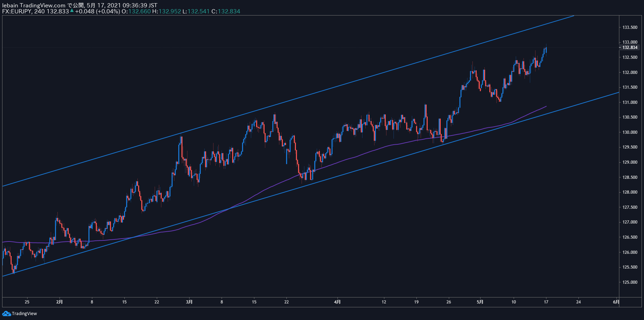Viewport: 644px width, 320px height.
Task: Click the 5月 label on time axis
Action: coord(480,302)
